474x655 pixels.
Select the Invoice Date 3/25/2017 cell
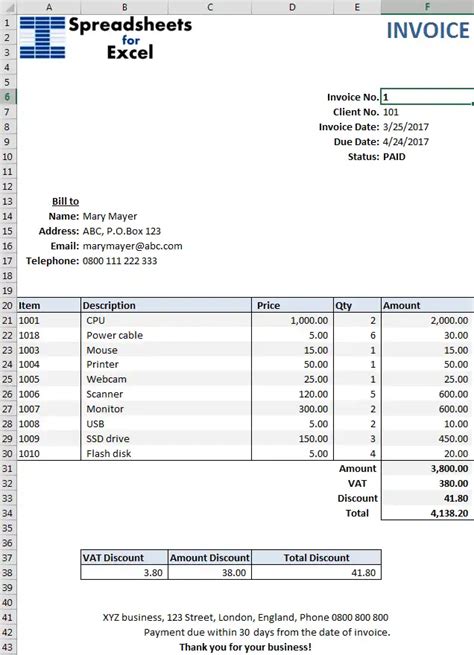427,127
